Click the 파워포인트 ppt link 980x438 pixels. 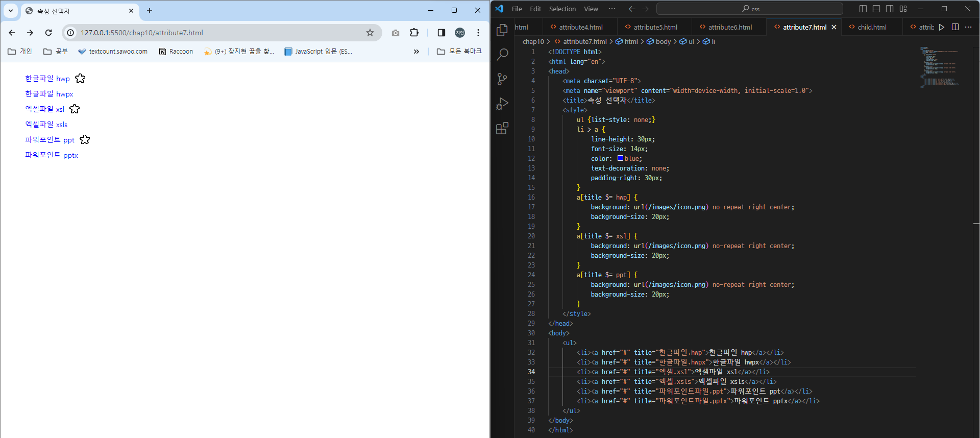click(50, 140)
